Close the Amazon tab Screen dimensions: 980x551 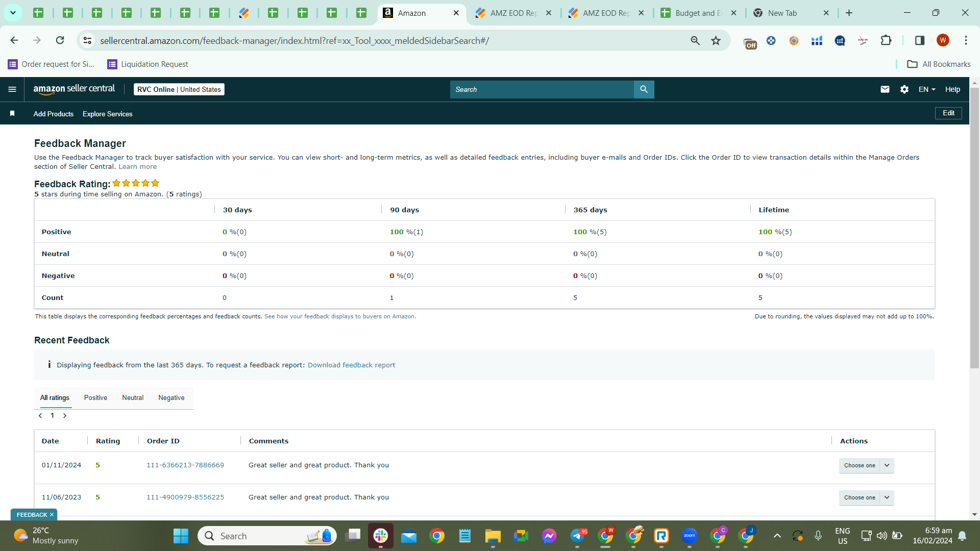pos(456,13)
